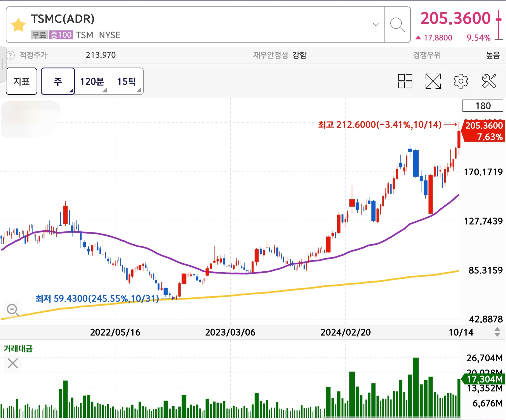The width and height of the screenshot is (506, 420).
Task: Pull the left-edge side panel handle
Action: [x=3, y=64]
